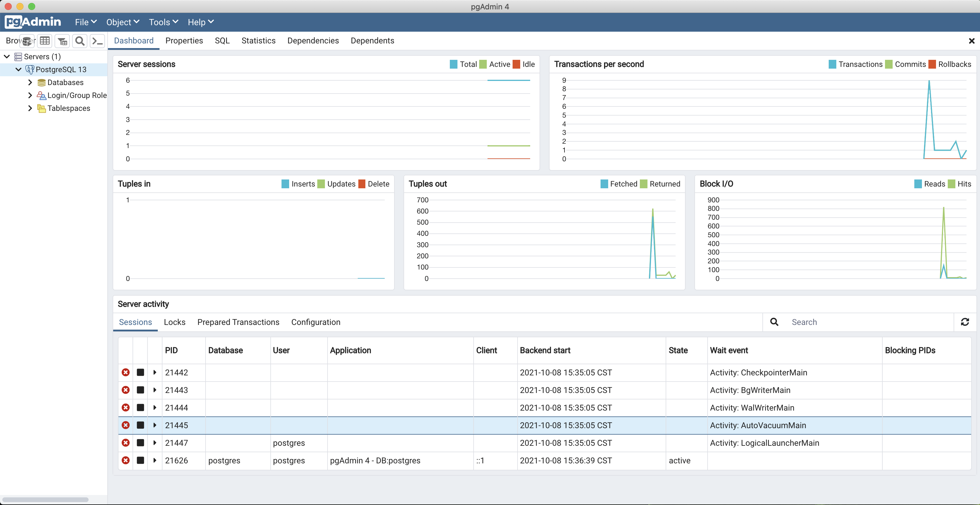Click the Configuration tab in Server activity
The height and width of the screenshot is (505, 980).
pyautogui.click(x=316, y=322)
